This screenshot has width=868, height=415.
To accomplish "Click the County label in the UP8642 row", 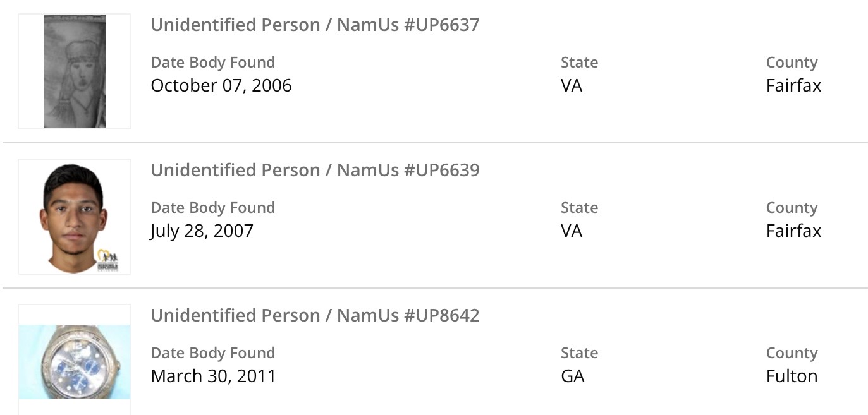I will pos(792,353).
